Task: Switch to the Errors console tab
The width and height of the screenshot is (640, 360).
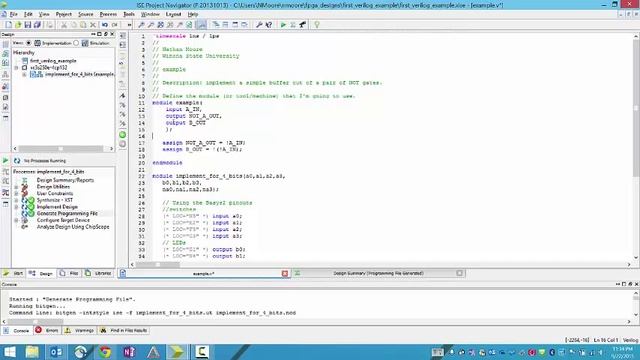Action: (48, 330)
